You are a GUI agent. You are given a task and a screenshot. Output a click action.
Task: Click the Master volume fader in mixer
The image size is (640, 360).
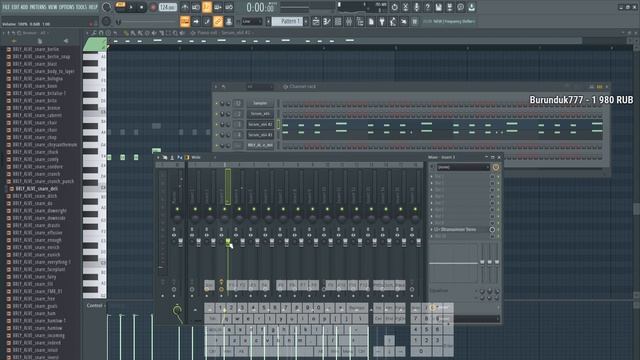pyautogui.click(x=180, y=242)
